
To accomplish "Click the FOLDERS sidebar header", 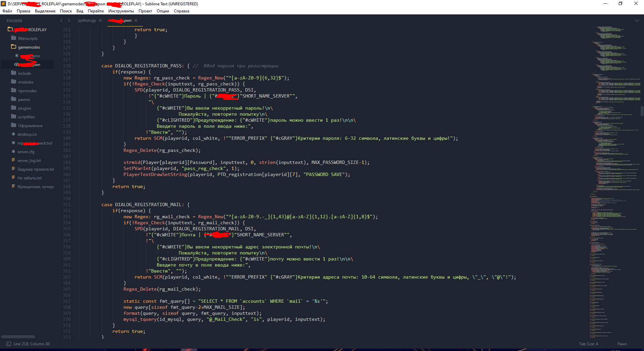I will (x=14, y=21).
